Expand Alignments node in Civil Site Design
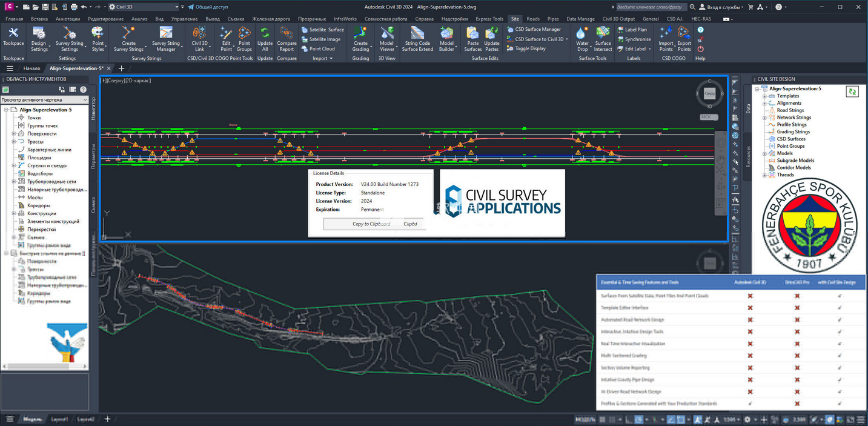Screen dimensions: 868x426 [764, 103]
